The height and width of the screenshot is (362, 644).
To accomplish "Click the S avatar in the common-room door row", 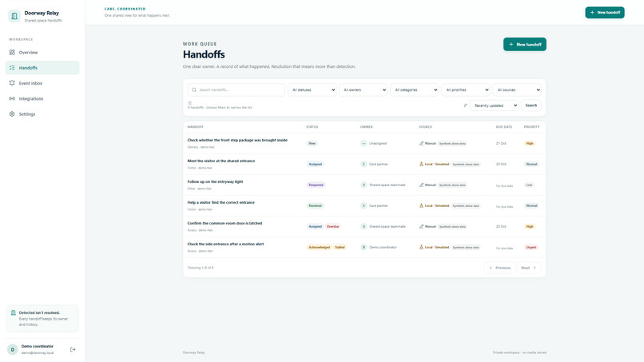I will [364, 226].
